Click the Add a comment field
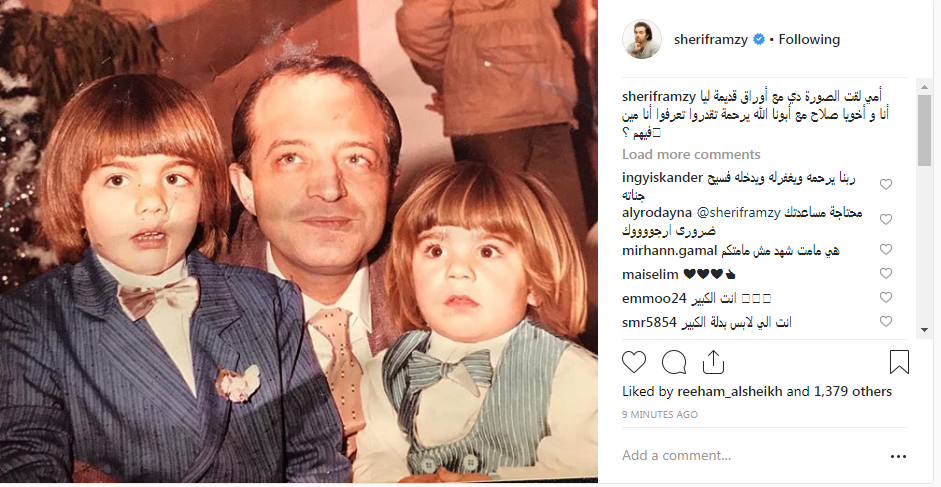 tap(750, 456)
